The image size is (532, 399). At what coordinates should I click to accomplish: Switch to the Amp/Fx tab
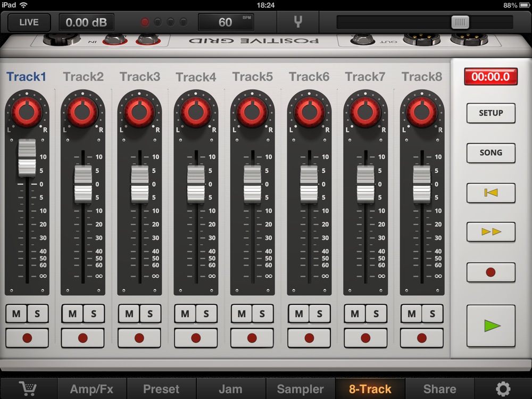pyautogui.click(x=92, y=388)
